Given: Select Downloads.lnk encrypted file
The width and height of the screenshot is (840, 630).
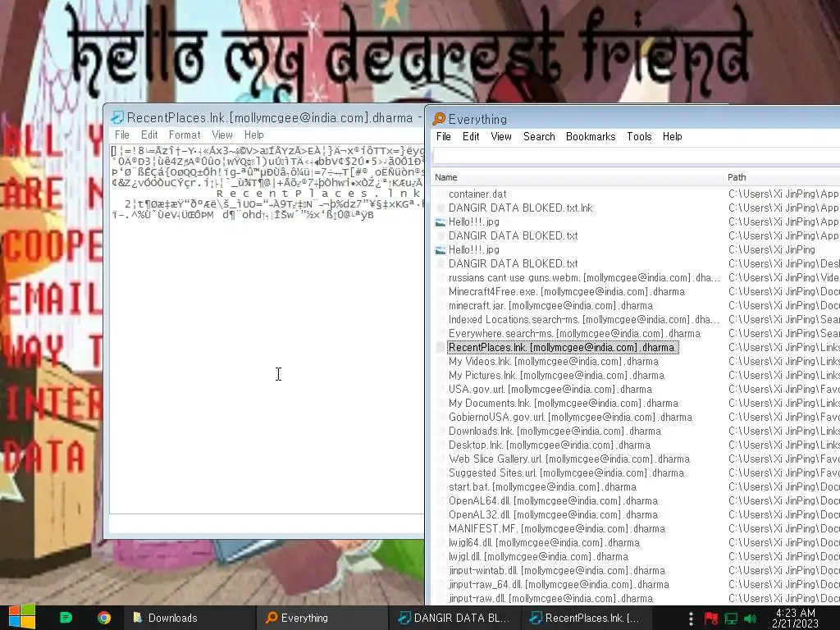Looking at the screenshot, I should [555, 431].
